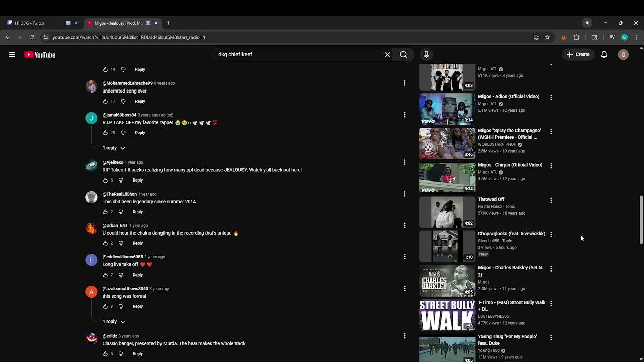The width and height of the screenshot is (644, 362).
Task: Like the comment by @MohammedLahreche99
Action: coord(105,101)
